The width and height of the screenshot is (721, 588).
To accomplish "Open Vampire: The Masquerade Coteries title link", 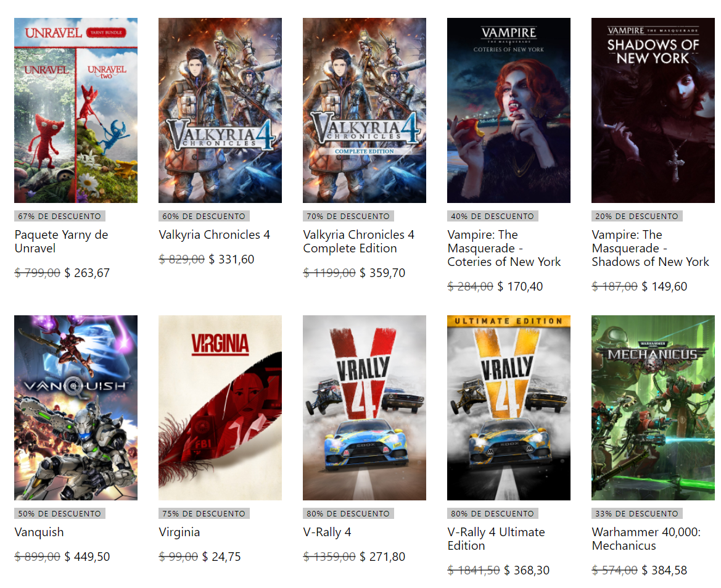I will 504,248.
